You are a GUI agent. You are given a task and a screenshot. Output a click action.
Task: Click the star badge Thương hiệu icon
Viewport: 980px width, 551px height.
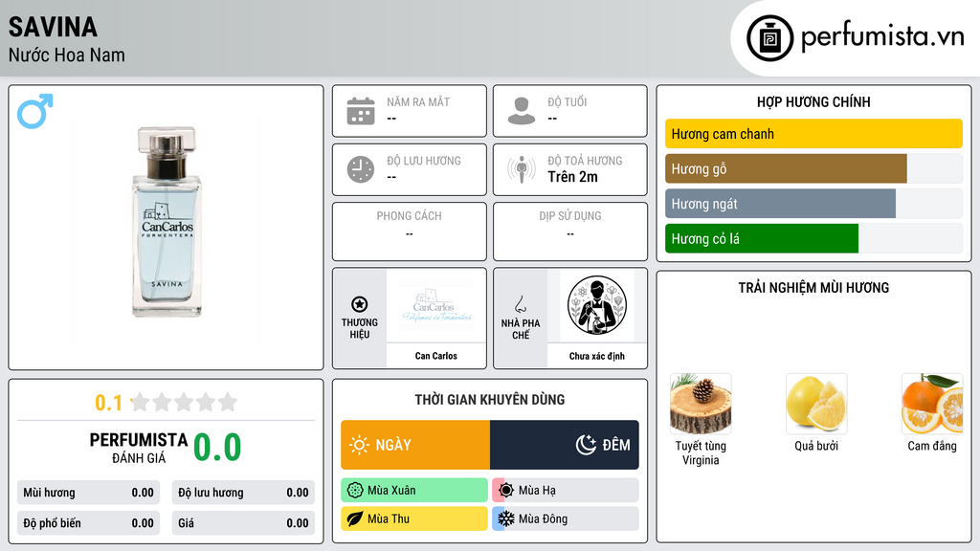click(360, 304)
